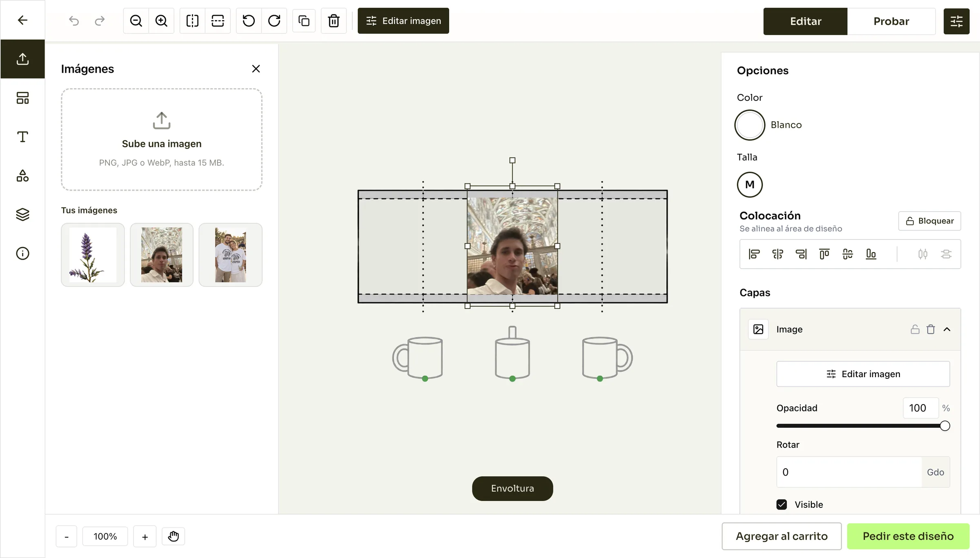Collapse the Image layer chevron
Image resolution: width=980 pixels, height=558 pixels.
tap(947, 329)
